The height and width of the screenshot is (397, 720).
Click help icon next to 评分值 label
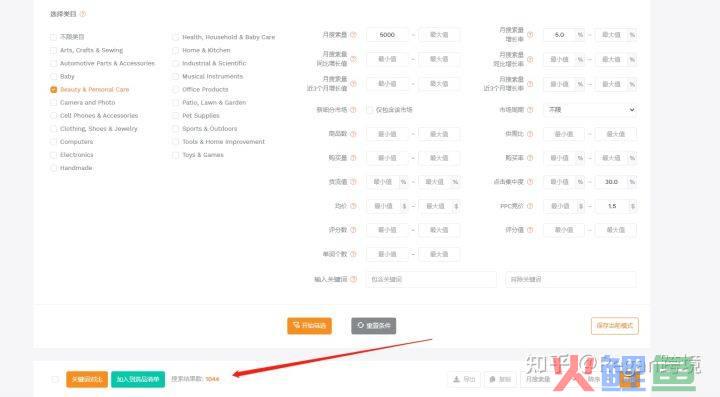pos(530,230)
